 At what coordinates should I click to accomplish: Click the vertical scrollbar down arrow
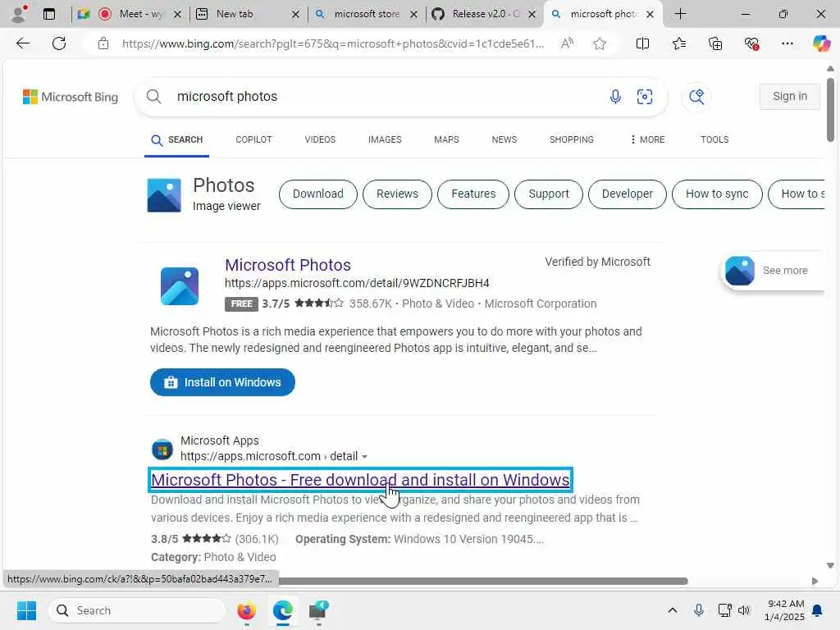pyautogui.click(x=830, y=566)
